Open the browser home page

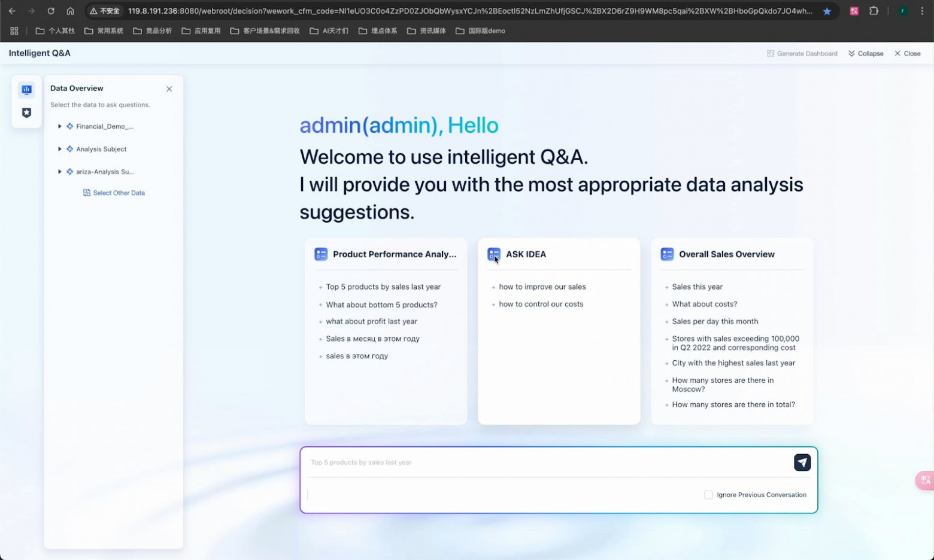pyautogui.click(x=70, y=11)
